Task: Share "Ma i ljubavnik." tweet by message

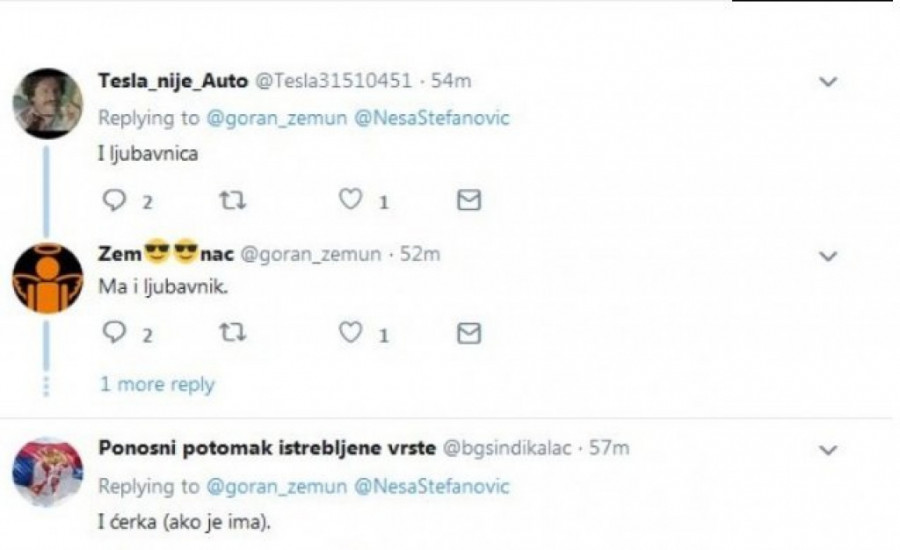Action: tap(468, 334)
